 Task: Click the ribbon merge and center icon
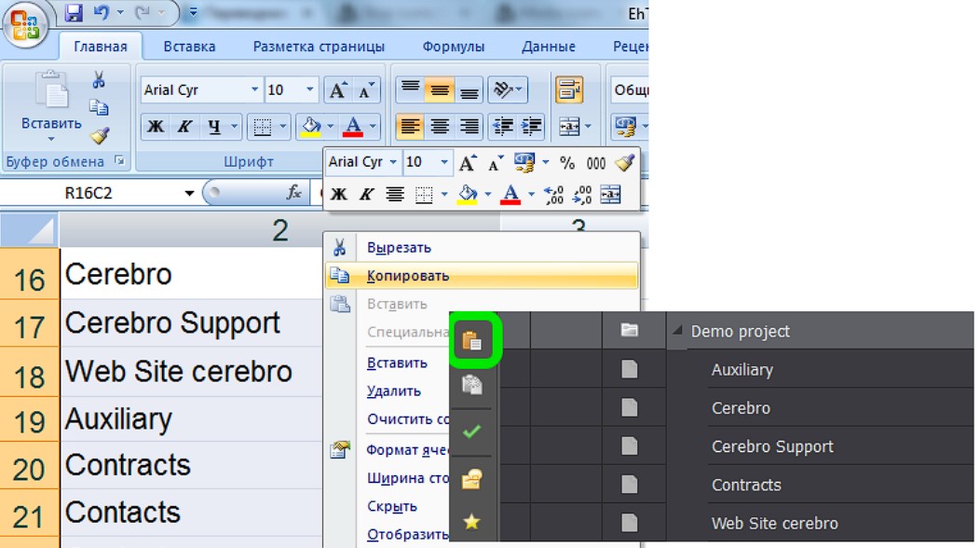point(569,127)
